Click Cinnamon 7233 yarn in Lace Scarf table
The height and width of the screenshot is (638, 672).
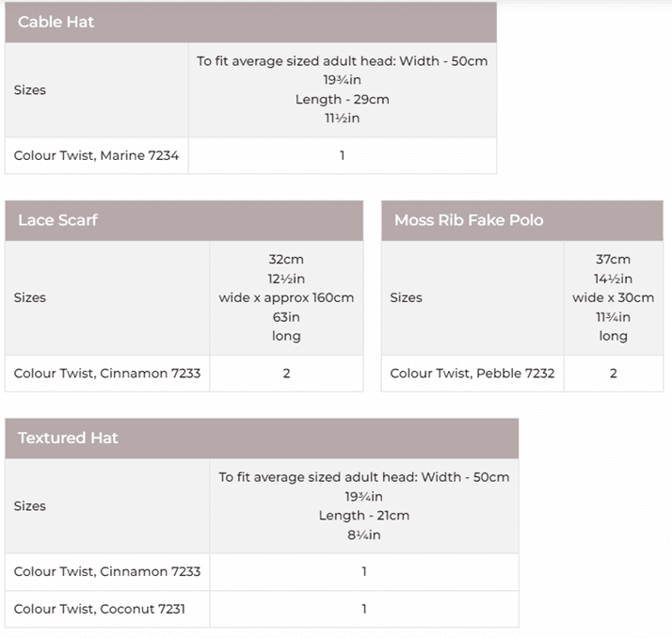(107, 373)
